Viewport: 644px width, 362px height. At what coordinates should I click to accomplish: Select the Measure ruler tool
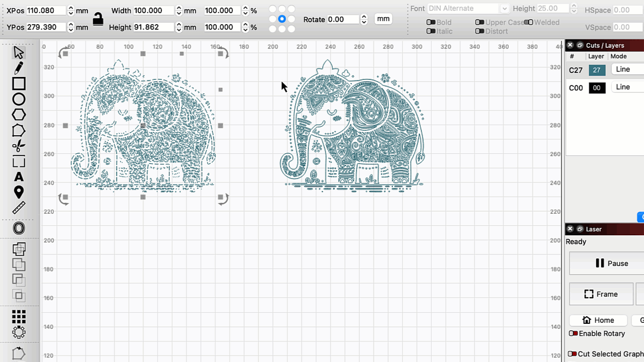[x=19, y=208]
